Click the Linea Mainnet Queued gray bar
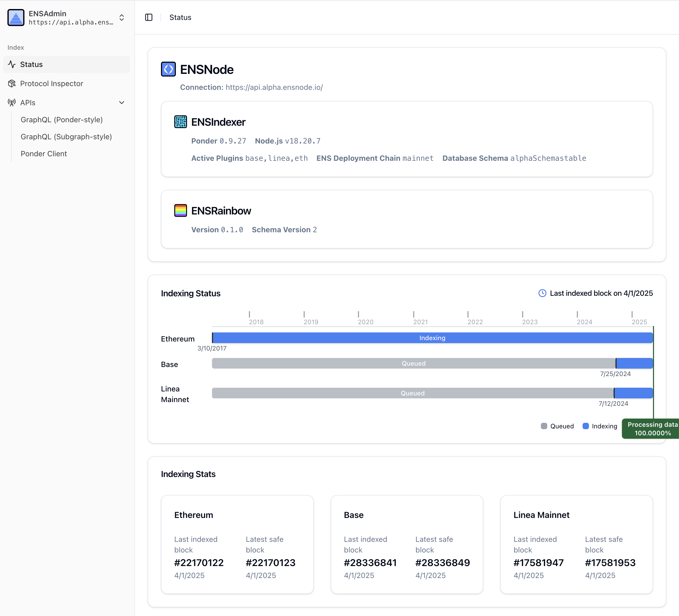The height and width of the screenshot is (616, 679). [413, 393]
